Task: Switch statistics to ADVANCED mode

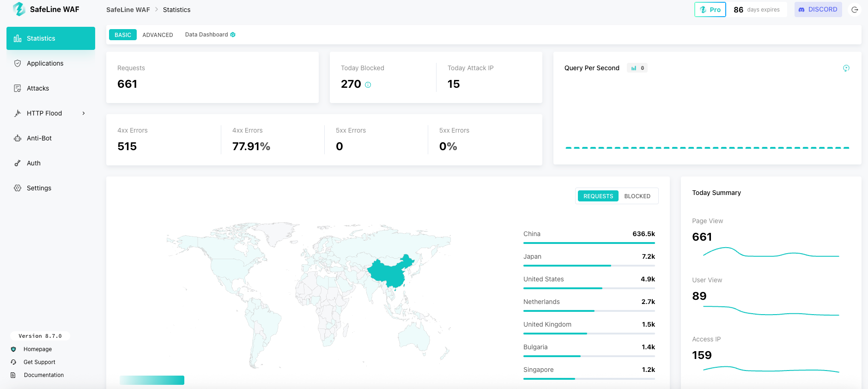Action: pos(158,35)
